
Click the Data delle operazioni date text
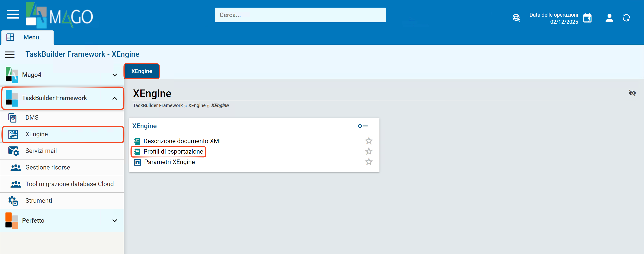coord(554,18)
